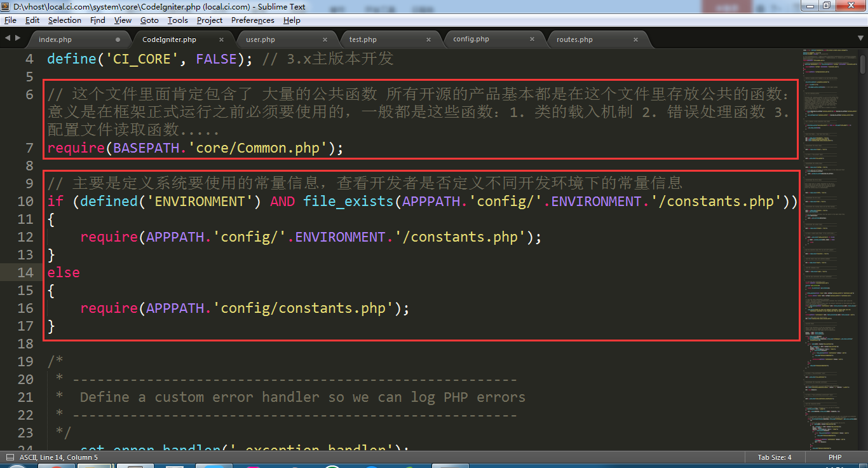Close the config.php tab

point(532,39)
